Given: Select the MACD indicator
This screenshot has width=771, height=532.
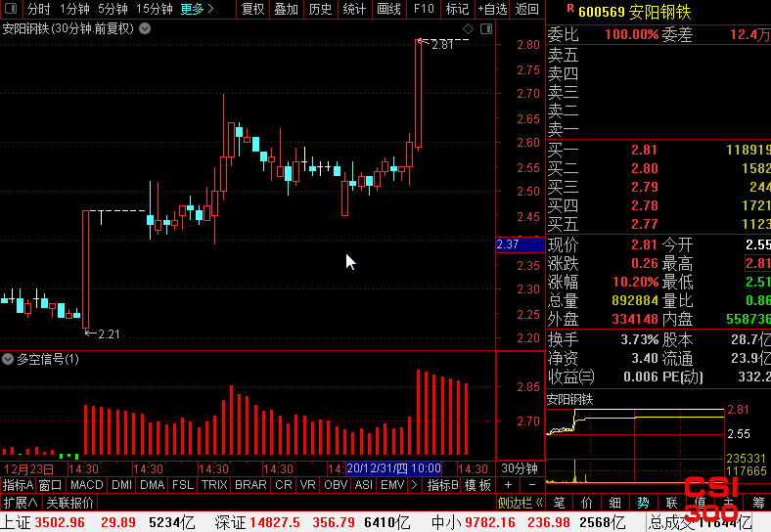Looking at the screenshot, I should 86,485.
